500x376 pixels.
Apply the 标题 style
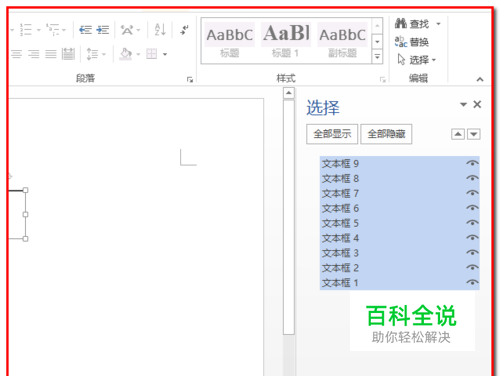pos(229,40)
